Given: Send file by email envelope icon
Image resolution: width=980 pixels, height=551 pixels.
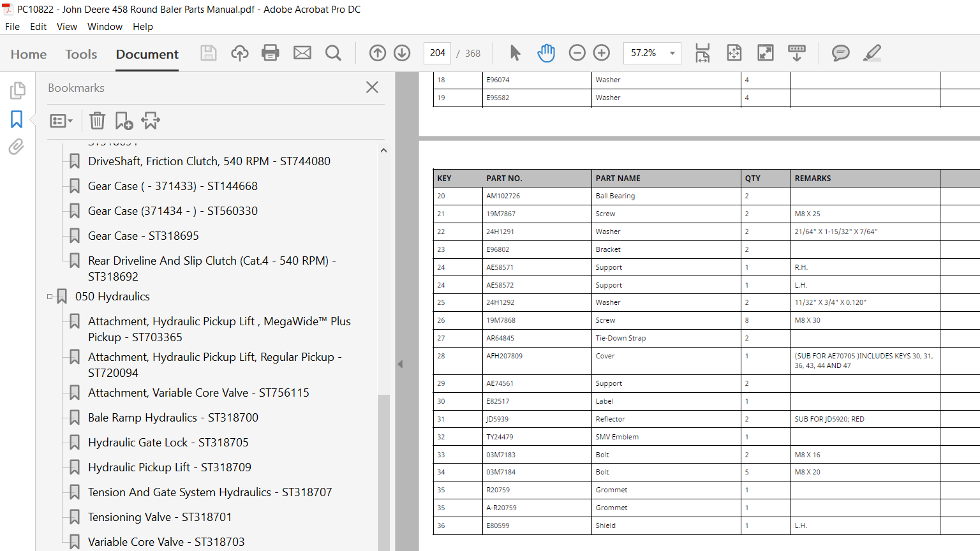Looking at the screenshot, I should click(302, 53).
